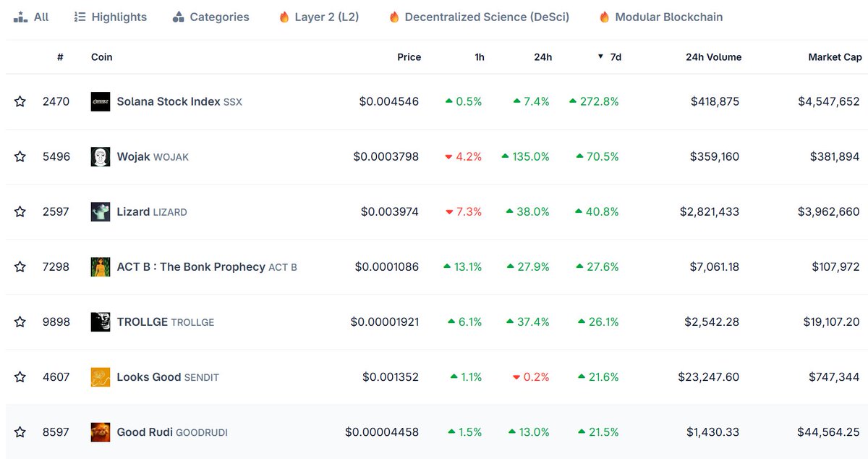
Task: Open Looks Good SENDIT coin page
Action: pyautogui.click(x=168, y=376)
